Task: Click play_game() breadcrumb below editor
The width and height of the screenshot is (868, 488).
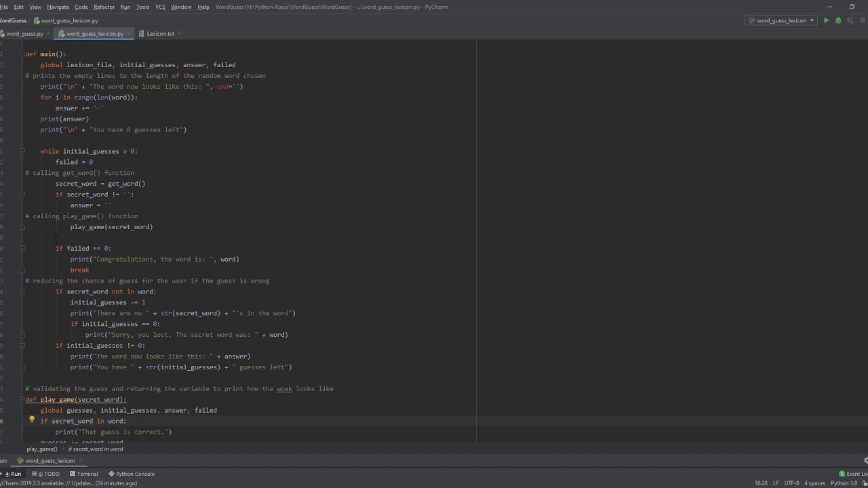Action: [41, 449]
